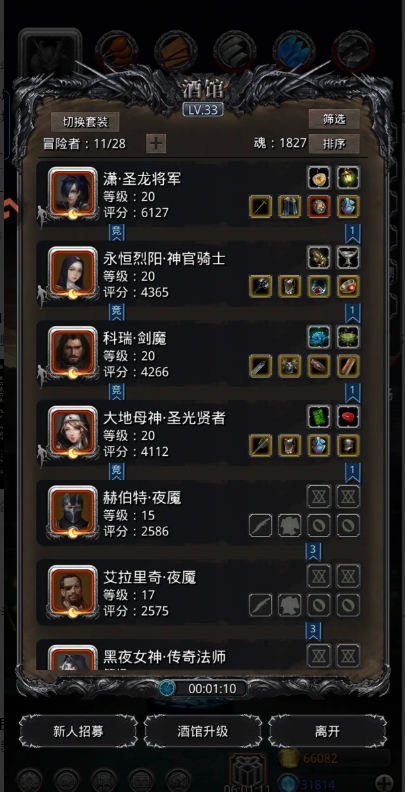Click the 切换套装 switch set button

[x=85, y=122]
